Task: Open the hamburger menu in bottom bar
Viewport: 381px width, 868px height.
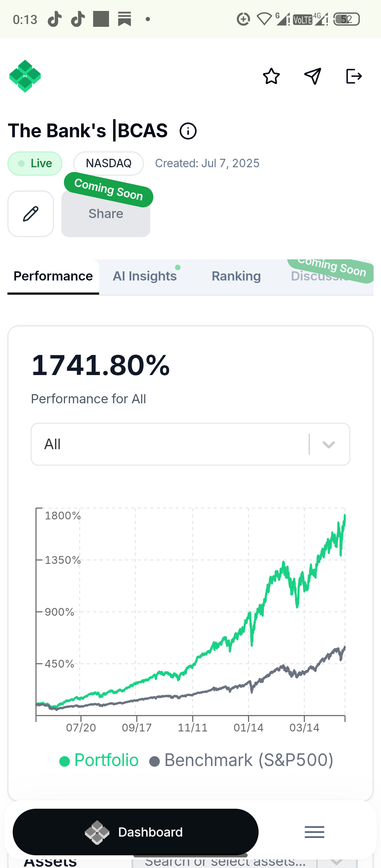Action: (x=314, y=832)
